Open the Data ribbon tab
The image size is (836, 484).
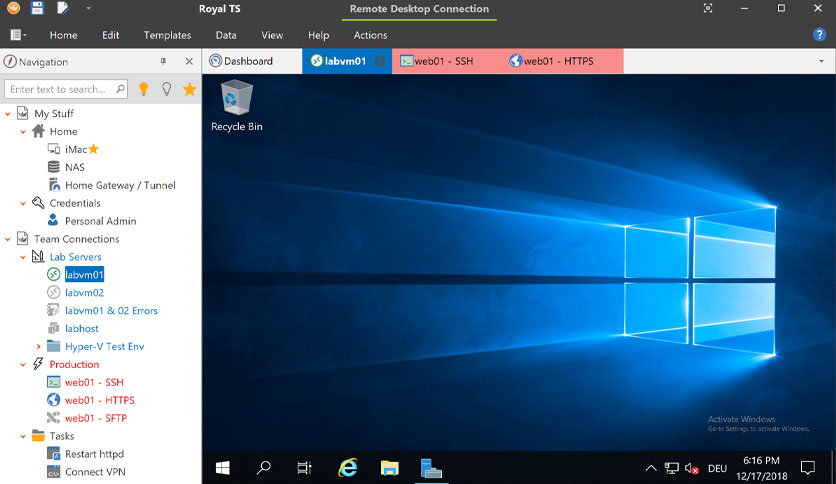pyautogui.click(x=226, y=35)
